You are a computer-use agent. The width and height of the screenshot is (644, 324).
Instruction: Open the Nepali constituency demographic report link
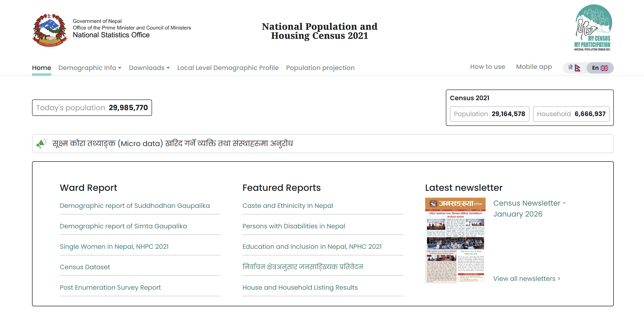point(302,267)
